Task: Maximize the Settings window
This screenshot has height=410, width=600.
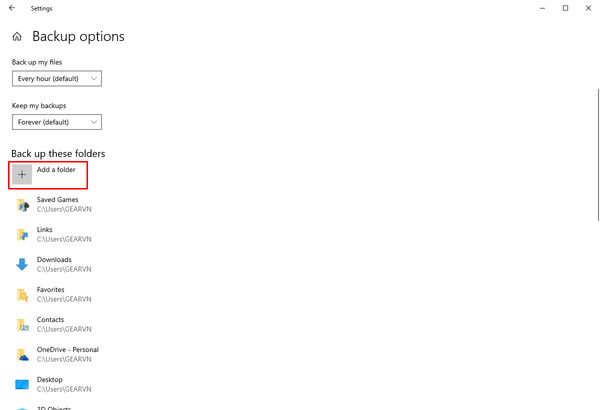Action: click(565, 8)
